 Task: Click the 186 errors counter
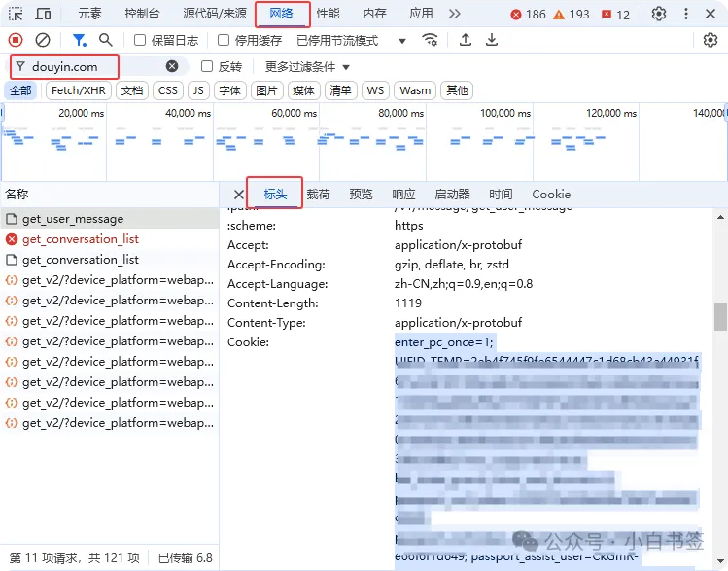(x=529, y=15)
